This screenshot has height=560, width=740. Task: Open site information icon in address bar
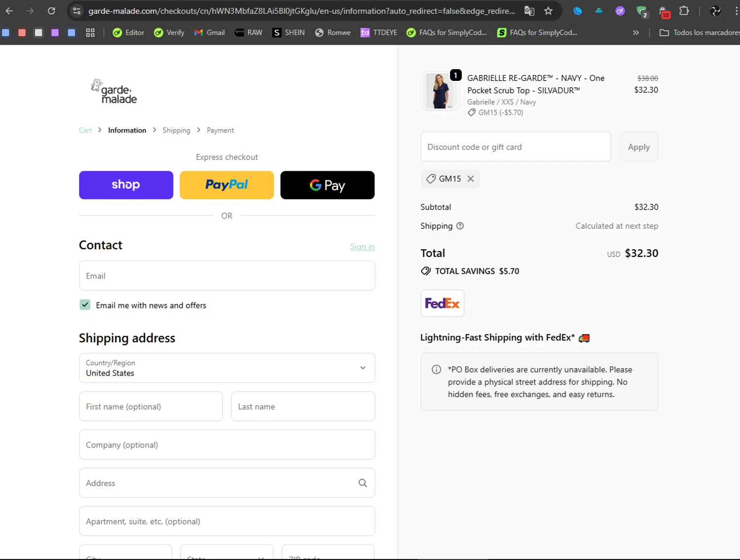[x=76, y=11]
